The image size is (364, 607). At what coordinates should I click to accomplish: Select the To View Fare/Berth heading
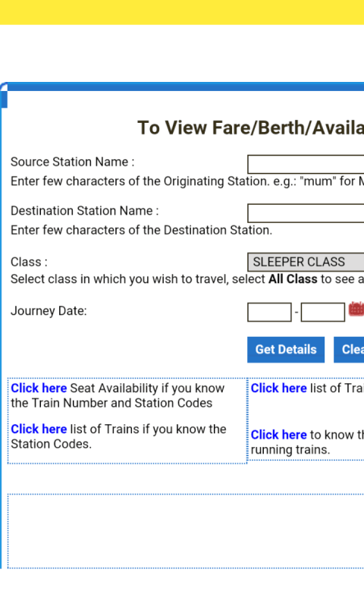point(251,127)
